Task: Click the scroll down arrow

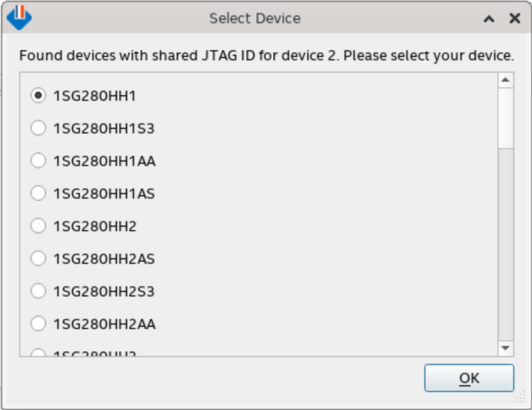Action: tap(505, 348)
